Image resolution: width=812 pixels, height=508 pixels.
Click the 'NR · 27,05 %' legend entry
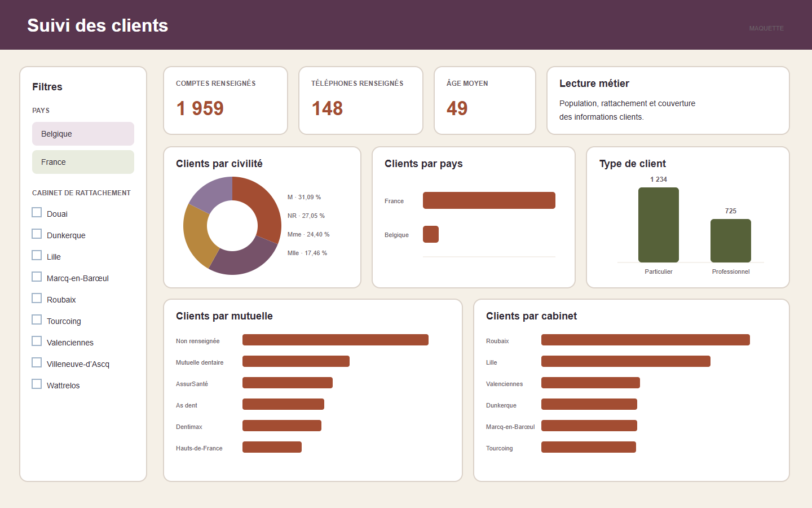coord(306,216)
